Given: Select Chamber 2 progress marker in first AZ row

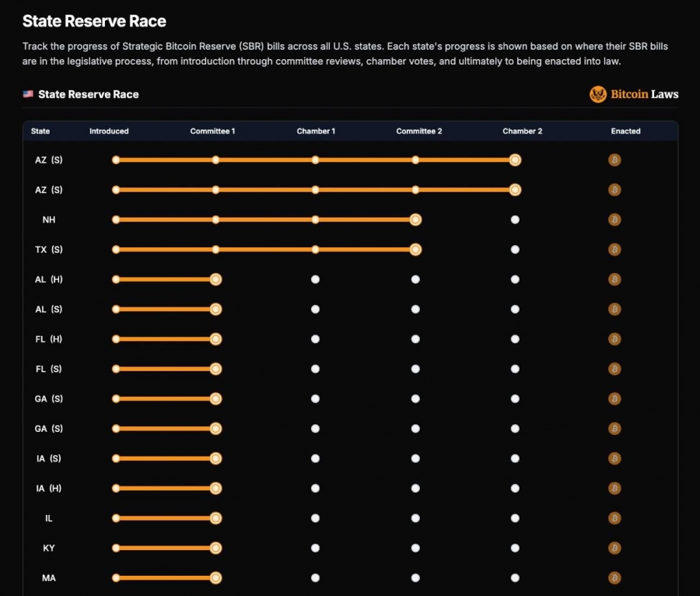Looking at the screenshot, I should [x=515, y=160].
